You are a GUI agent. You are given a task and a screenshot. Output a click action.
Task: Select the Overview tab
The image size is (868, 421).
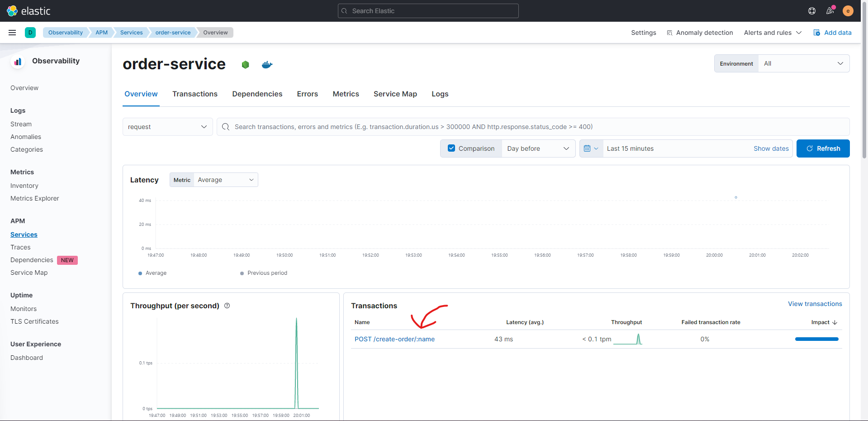141,94
